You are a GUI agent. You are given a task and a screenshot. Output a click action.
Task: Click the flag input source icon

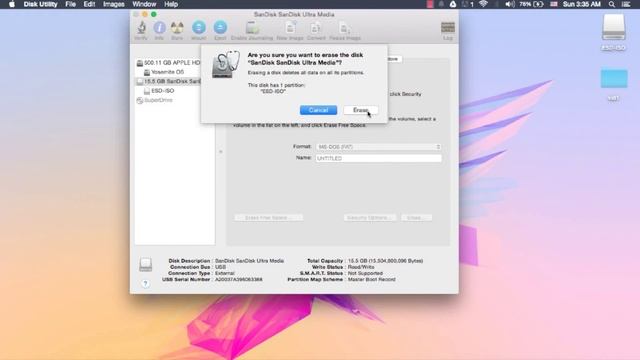pos(554,4)
